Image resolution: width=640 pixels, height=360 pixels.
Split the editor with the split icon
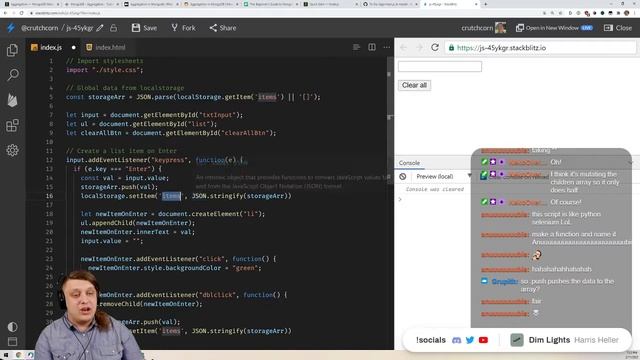pyautogui.click(x=372, y=47)
